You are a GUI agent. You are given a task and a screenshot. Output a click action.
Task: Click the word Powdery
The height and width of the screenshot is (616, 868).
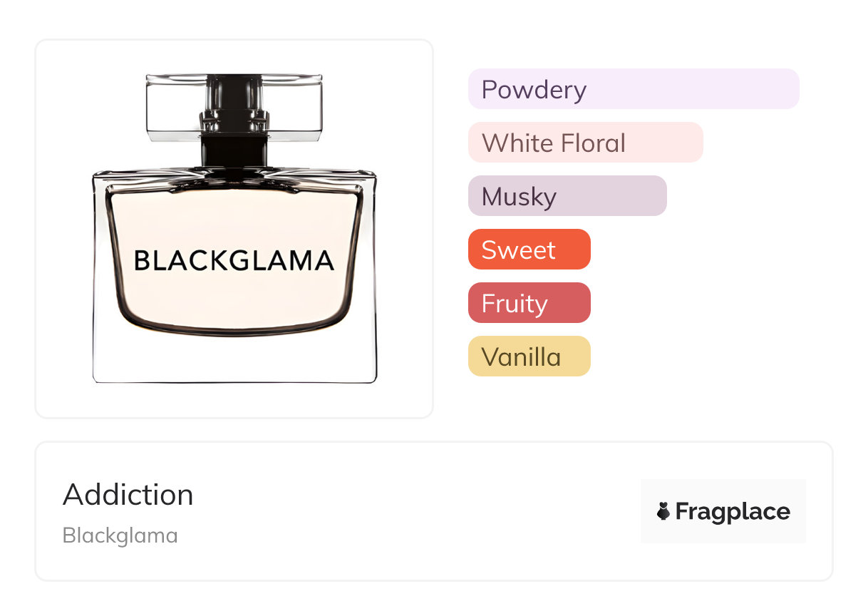click(x=534, y=90)
